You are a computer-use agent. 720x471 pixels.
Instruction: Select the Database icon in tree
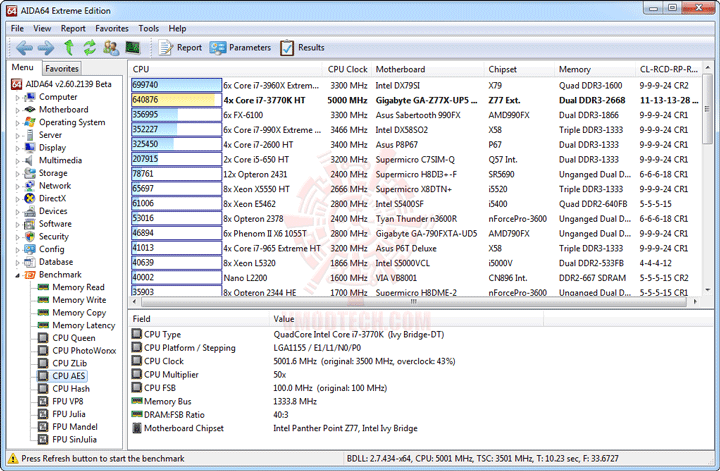[x=29, y=262]
